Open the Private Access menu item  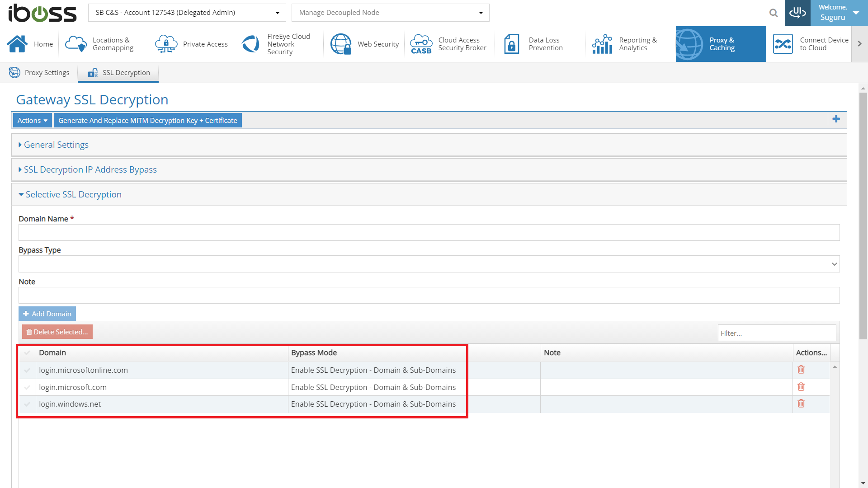[191, 44]
